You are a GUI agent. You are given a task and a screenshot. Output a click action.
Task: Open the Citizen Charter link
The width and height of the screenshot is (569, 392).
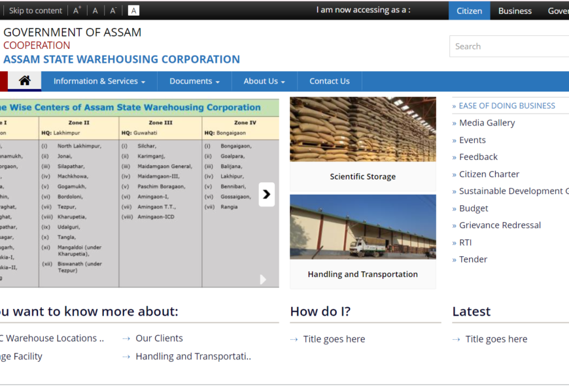[x=489, y=174]
